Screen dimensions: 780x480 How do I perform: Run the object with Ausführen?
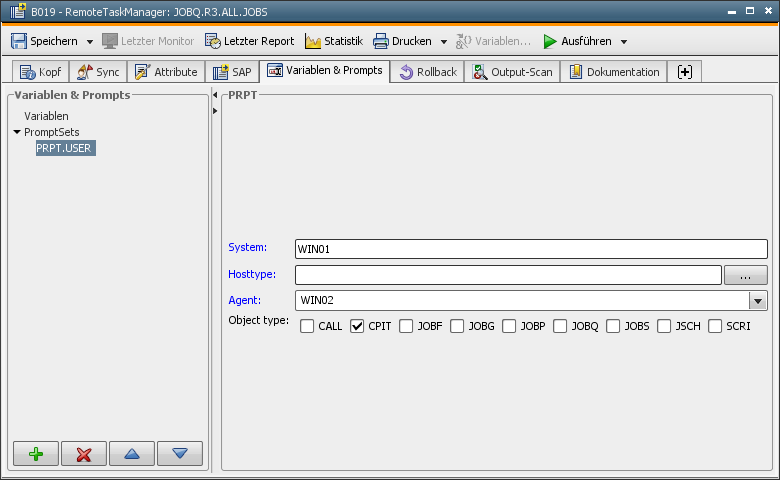pyautogui.click(x=578, y=41)
